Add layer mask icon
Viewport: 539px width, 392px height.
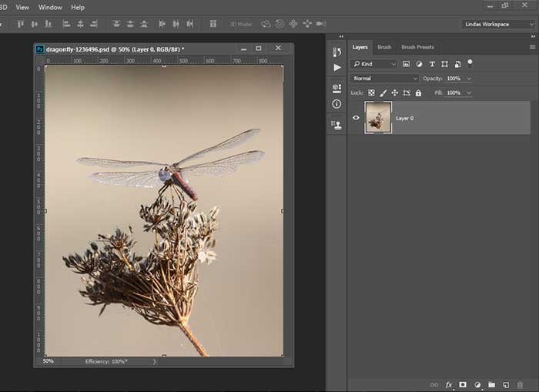463,384
